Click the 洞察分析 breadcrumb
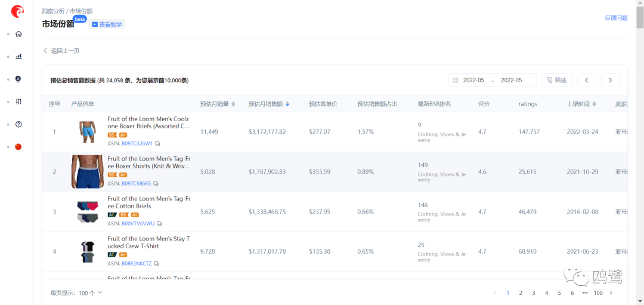Viewport: 644px width, 305px height. coord(54,11)
